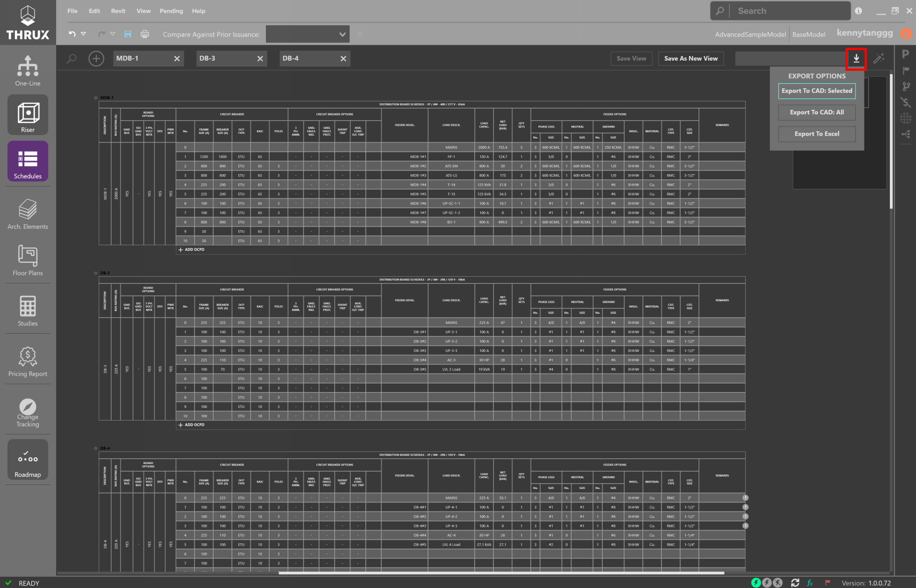
Task: Collapse the DB-3 schedule header toggle
Action: 95,273
